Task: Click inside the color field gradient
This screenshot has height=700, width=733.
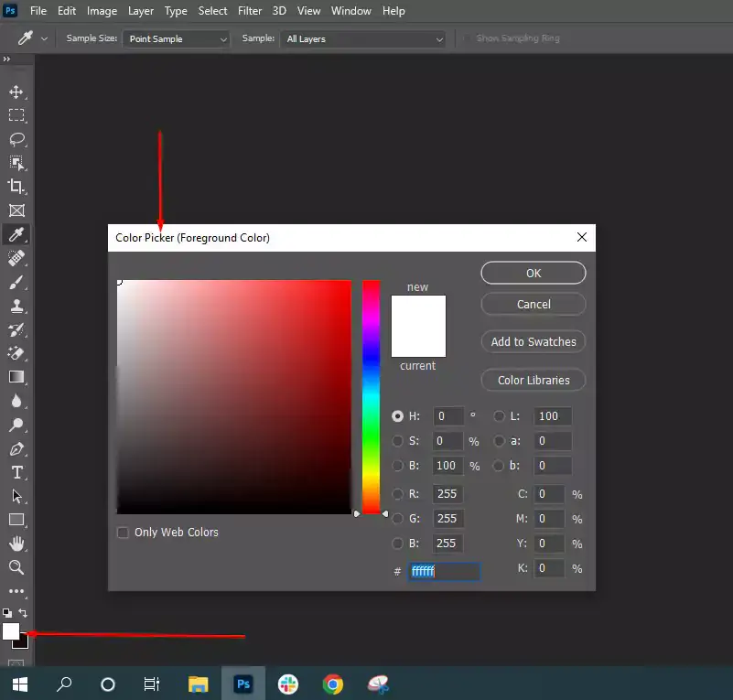Action: pos(233,397)
